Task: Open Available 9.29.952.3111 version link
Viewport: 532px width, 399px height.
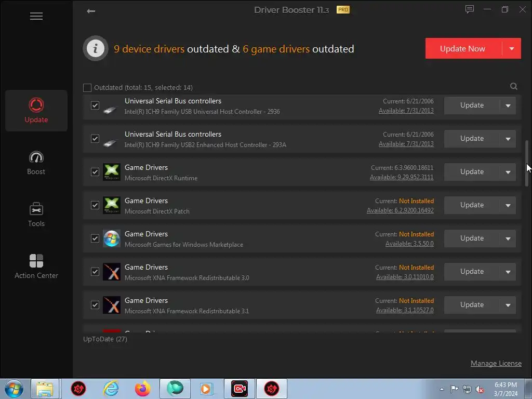Action: [402, 177]
